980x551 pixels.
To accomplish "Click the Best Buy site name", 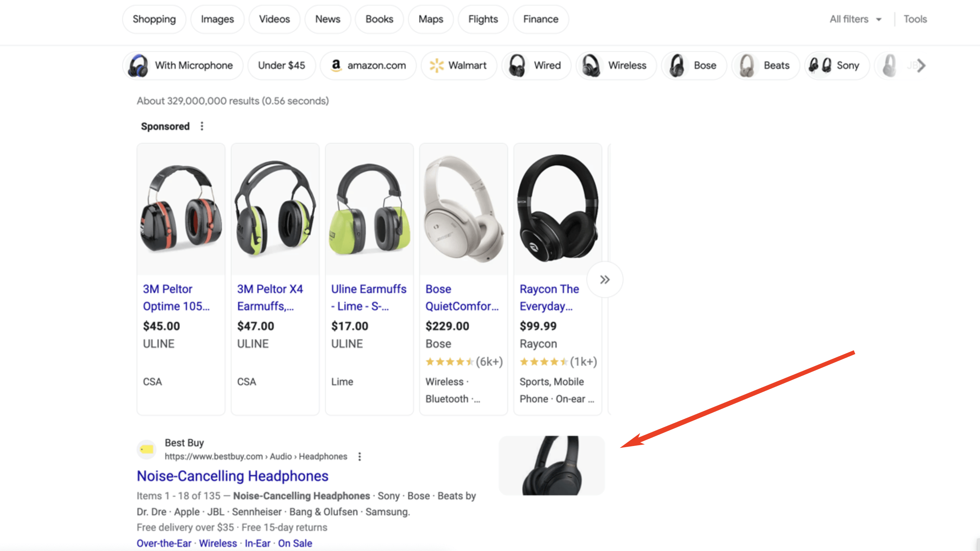I will (184, 443).
